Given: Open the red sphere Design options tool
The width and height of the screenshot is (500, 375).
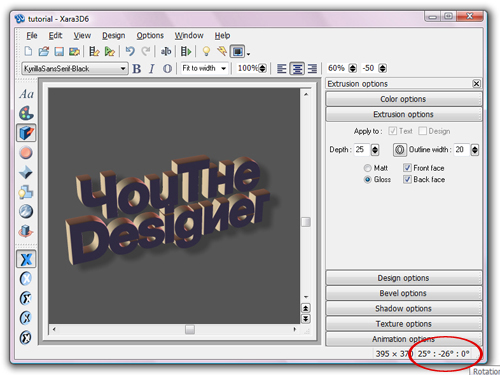Looking at the screenshot, I should pos(26,153).
